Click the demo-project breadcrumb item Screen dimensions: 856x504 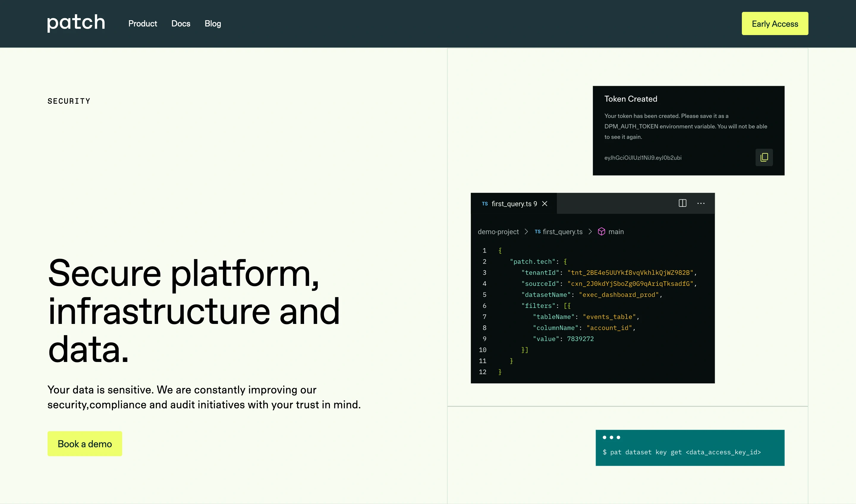(x=498, y=231)
